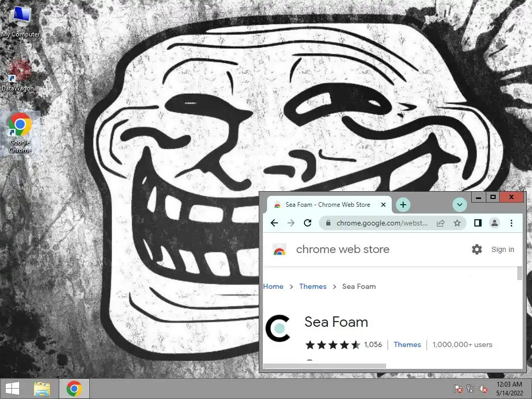Click the Sign in link
532x399 pixels.
pos(502,249)
